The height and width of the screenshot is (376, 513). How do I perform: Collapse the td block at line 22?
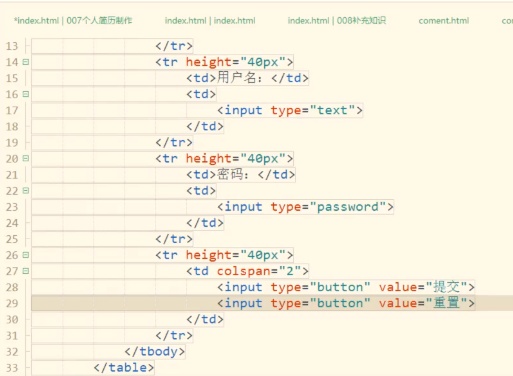[x=26, y=191]
